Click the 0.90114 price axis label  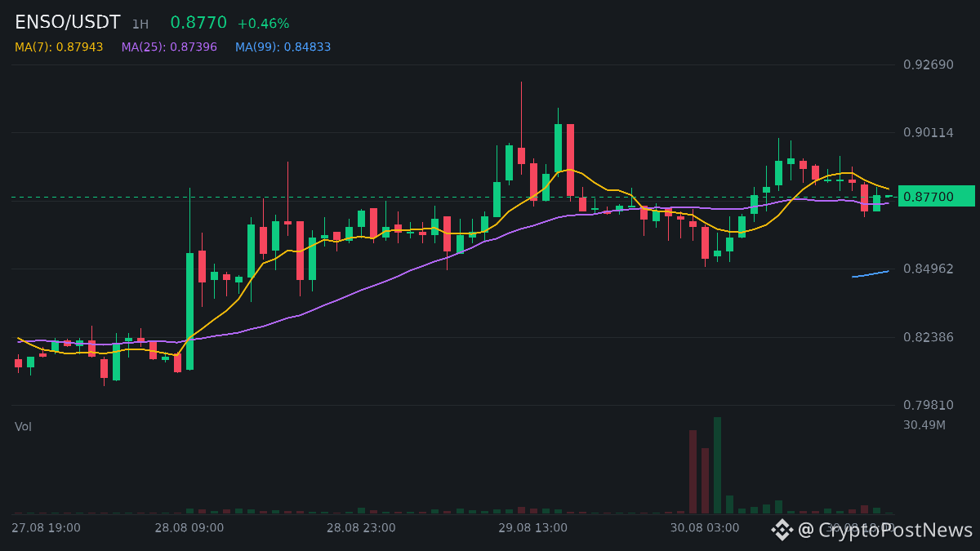pyautogui.click(x=929, y=132)
